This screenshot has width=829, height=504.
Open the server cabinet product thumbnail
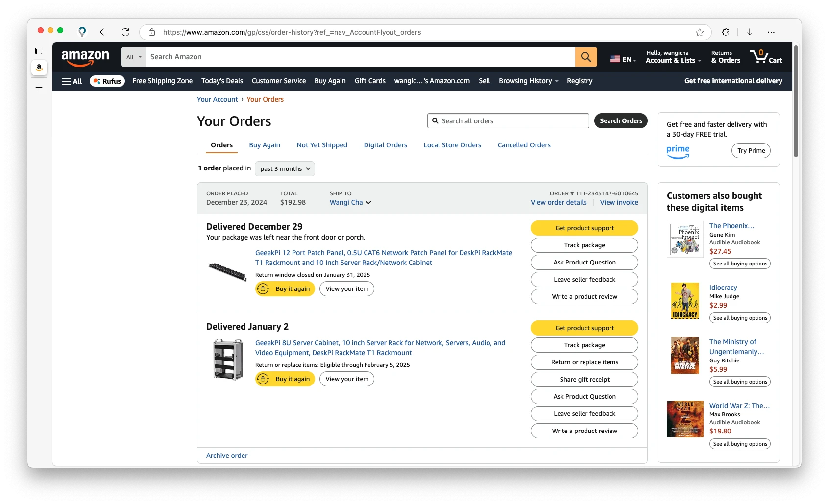point(228,360)
